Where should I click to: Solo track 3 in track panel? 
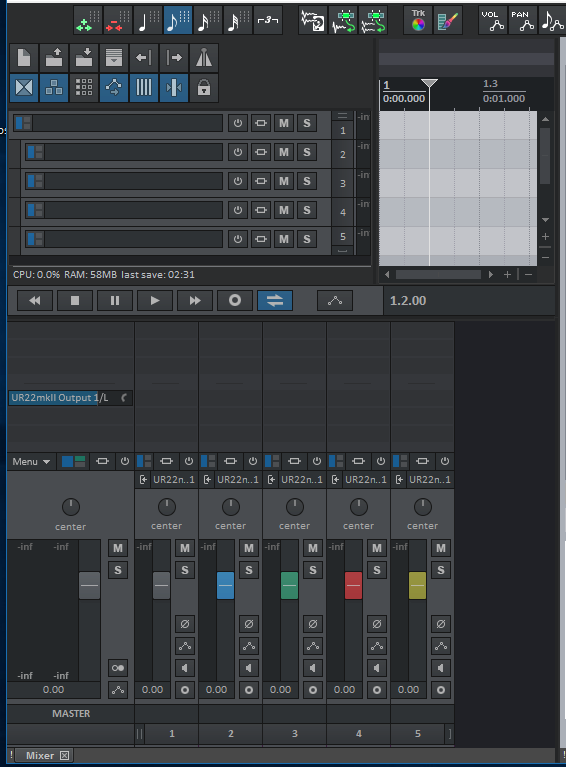[307, 181]
